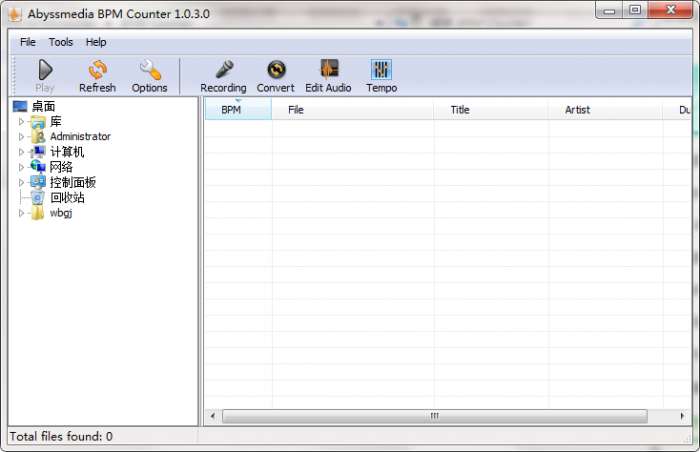Select the 网络 tree label
The width and height of the screenshot is (700, 452).
pos(61,167)
